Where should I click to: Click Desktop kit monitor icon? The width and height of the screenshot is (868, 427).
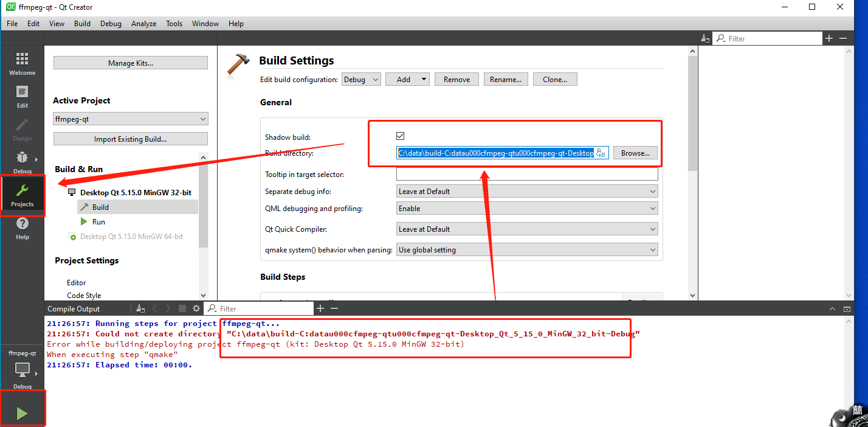tap(72, 192)
